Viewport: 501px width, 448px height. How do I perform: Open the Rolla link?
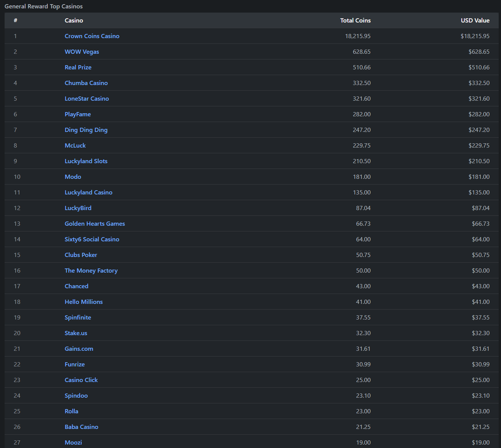(71, 411)
